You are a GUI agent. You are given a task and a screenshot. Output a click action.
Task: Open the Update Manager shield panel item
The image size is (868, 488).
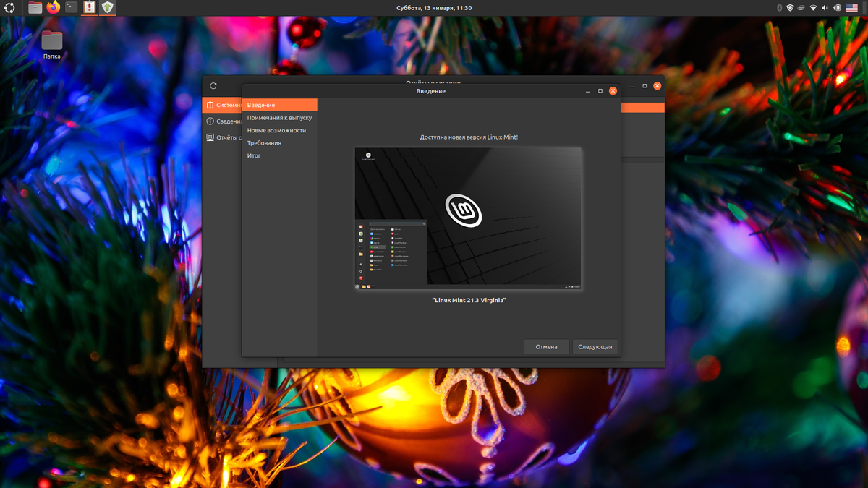[x=108, y=8]
